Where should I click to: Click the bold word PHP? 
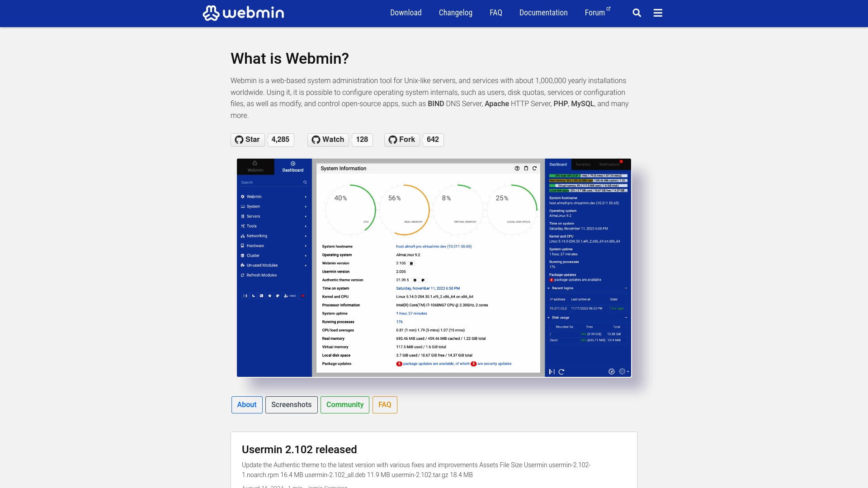point(561,104)
